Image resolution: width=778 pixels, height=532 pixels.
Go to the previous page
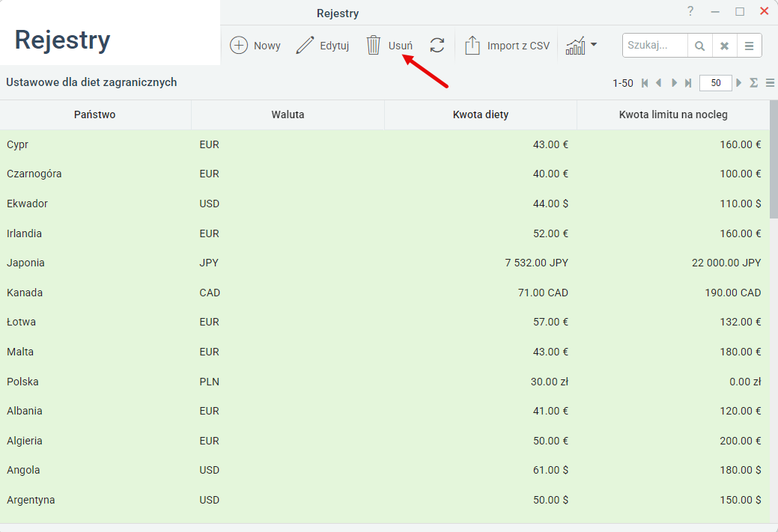659,83
